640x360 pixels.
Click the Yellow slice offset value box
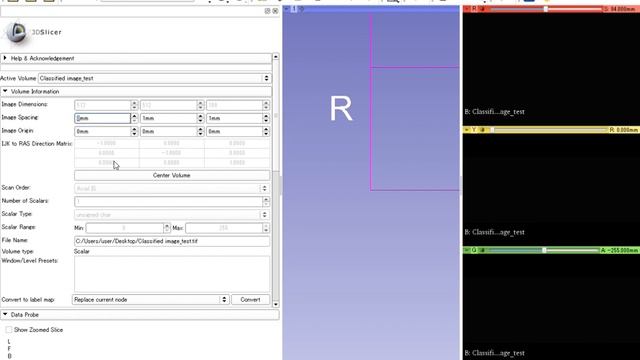[624, 130]
